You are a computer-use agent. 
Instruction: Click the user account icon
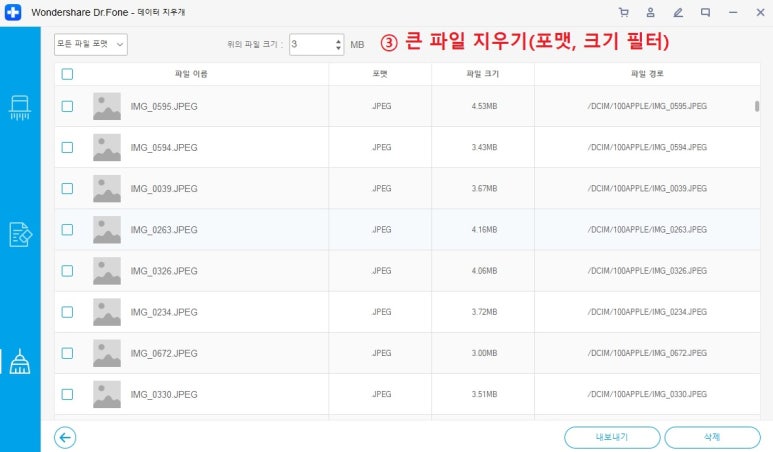(x=651, y=12)
